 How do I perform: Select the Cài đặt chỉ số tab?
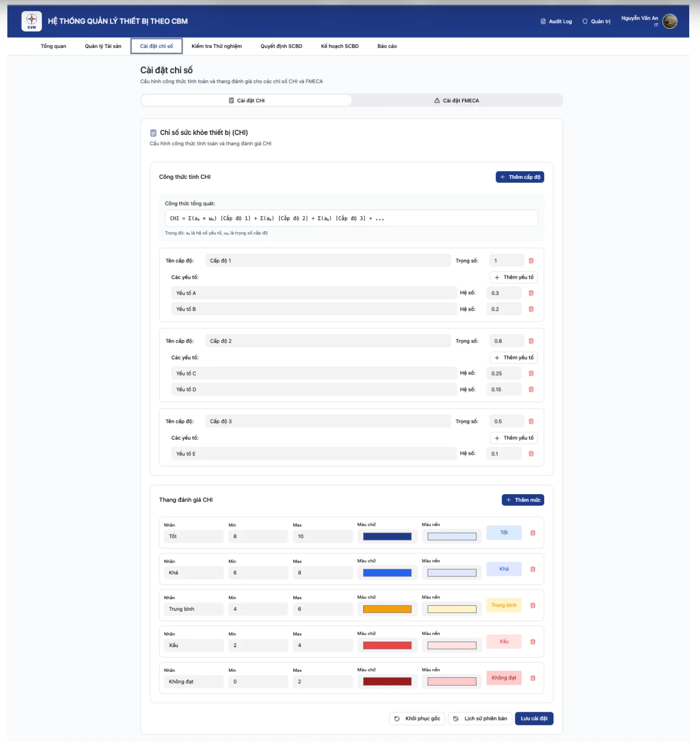click(156, 46)
